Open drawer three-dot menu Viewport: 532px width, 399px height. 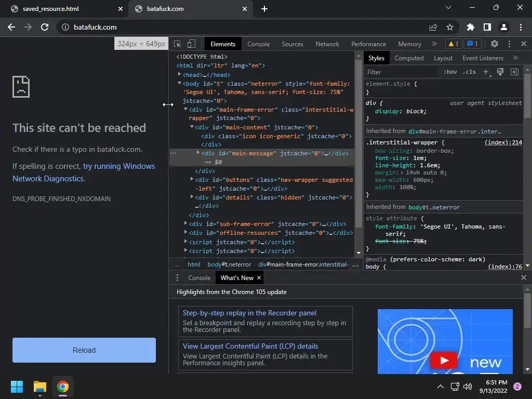[x=177, y=278]
